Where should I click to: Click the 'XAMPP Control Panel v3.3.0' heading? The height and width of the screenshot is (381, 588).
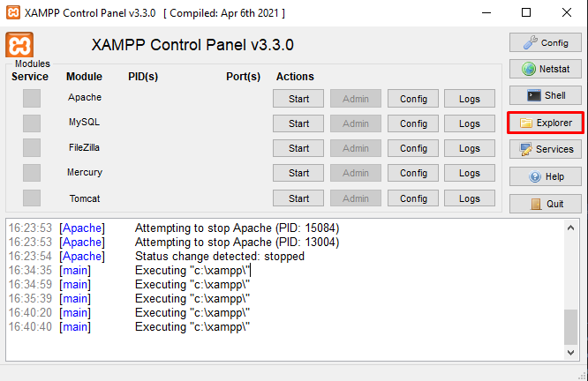point(192,45)
